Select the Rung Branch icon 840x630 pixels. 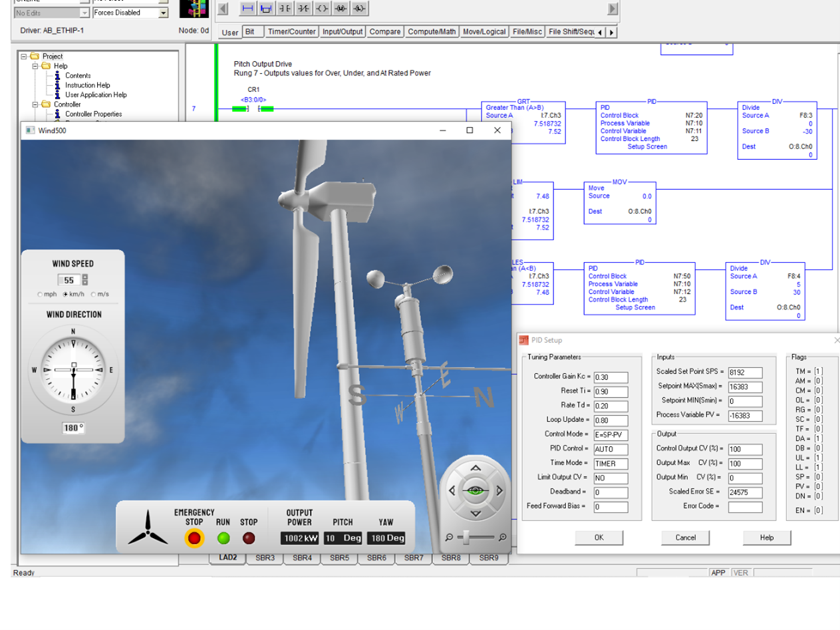(x=265, y=9)
